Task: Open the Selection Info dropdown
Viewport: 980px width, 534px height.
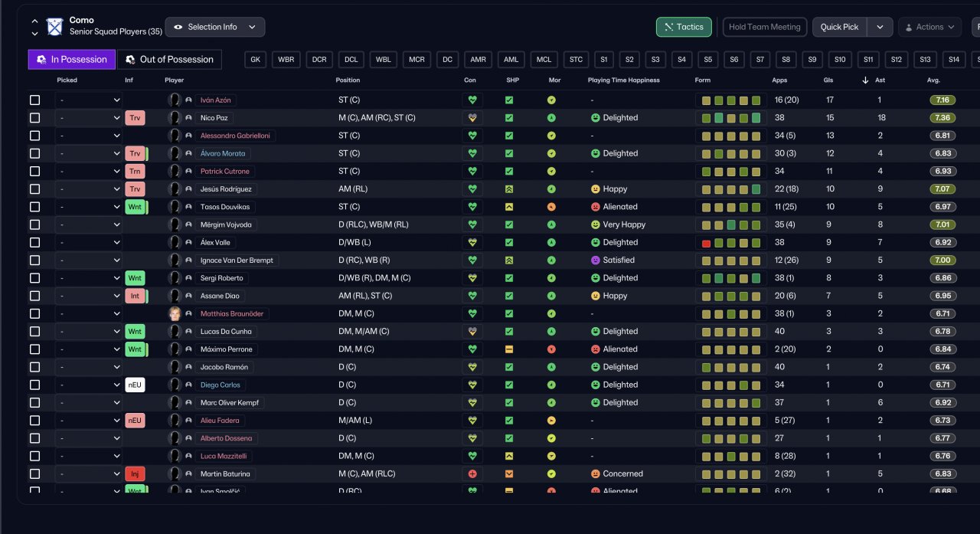Action: [x=215, y=27]
